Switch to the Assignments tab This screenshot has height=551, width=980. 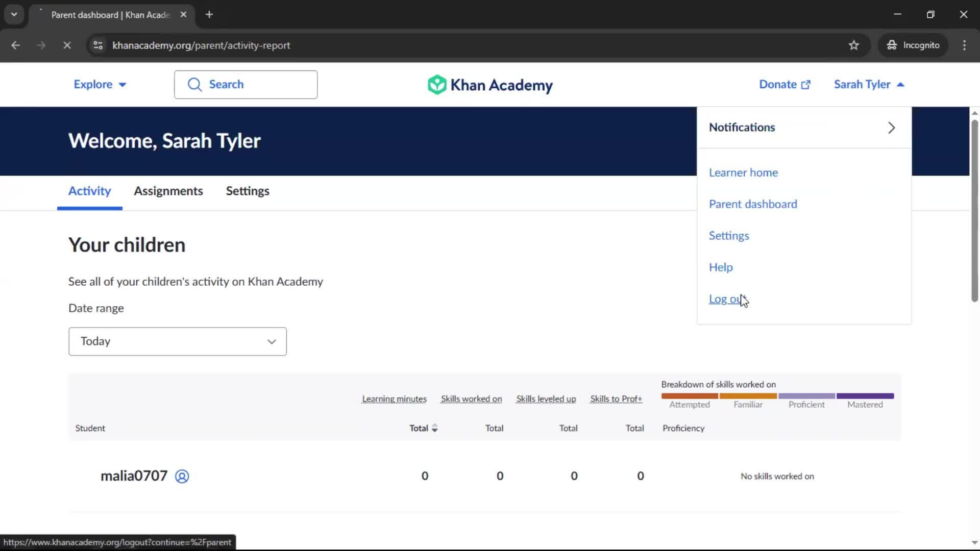pos(168,191)
